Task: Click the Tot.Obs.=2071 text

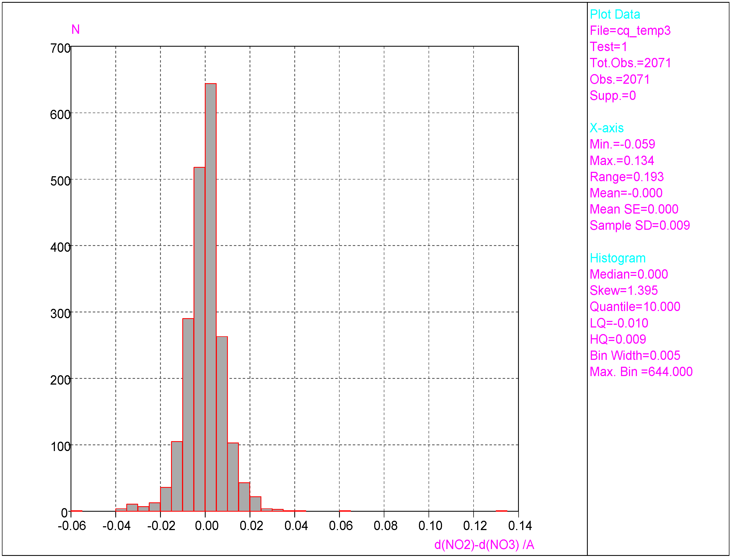Action: [x=630, y=63]
